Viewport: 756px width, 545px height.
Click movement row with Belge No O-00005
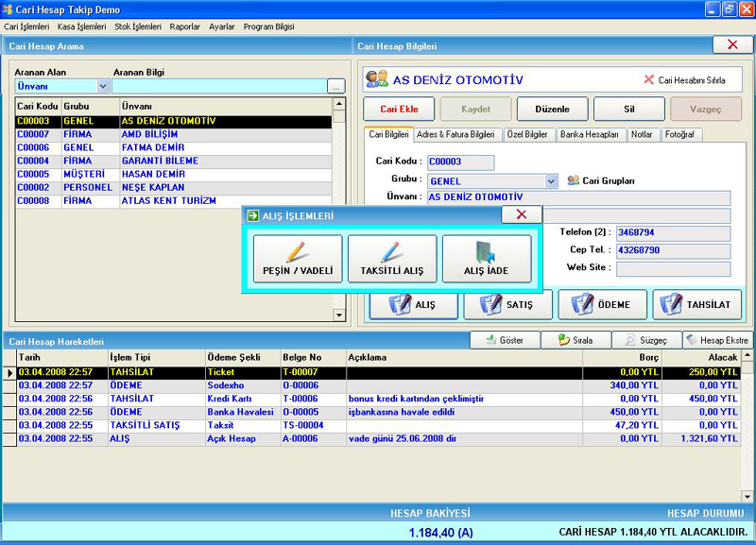(379, 412)
